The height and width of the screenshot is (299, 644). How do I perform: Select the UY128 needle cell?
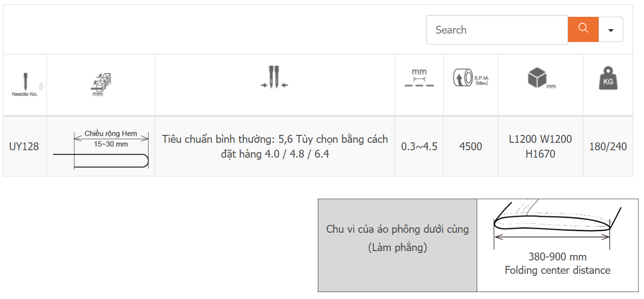coord(25,146)
